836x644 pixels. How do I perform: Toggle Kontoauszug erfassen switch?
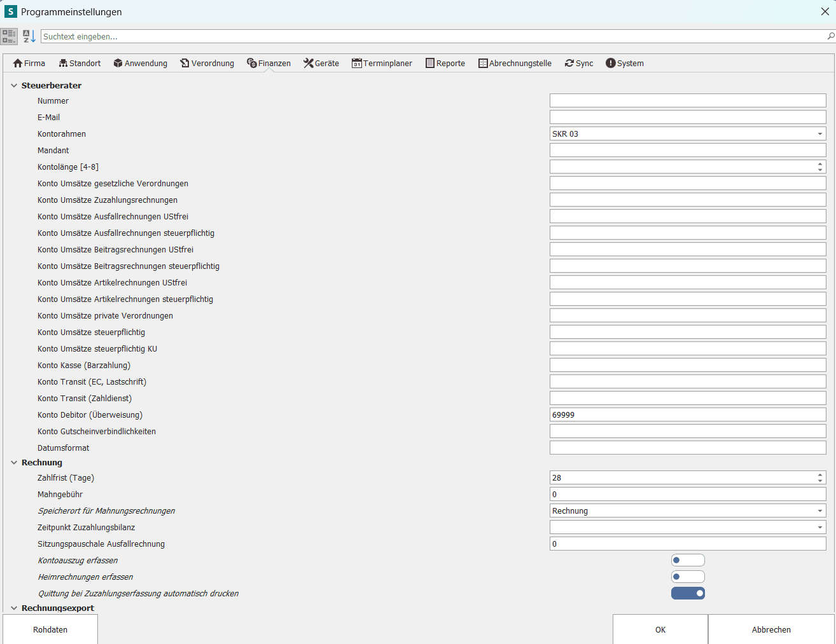[688, 560]
